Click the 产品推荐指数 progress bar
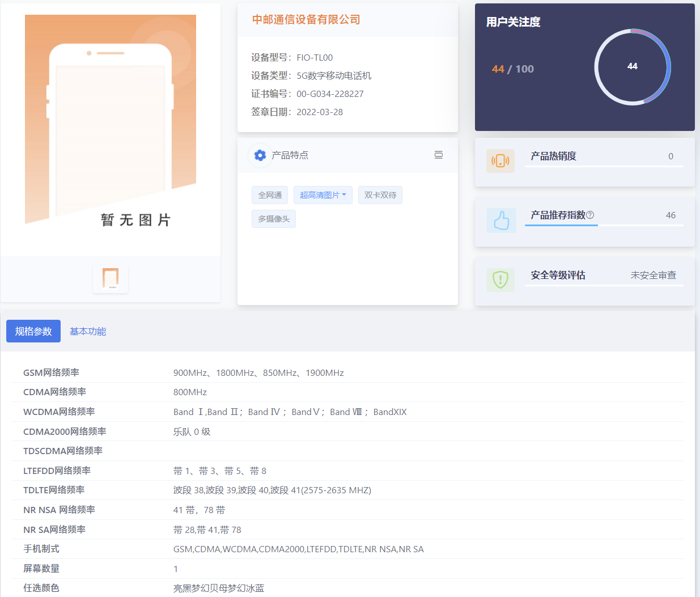Screen dimensions: 700x597 click(x=604, y=225)
